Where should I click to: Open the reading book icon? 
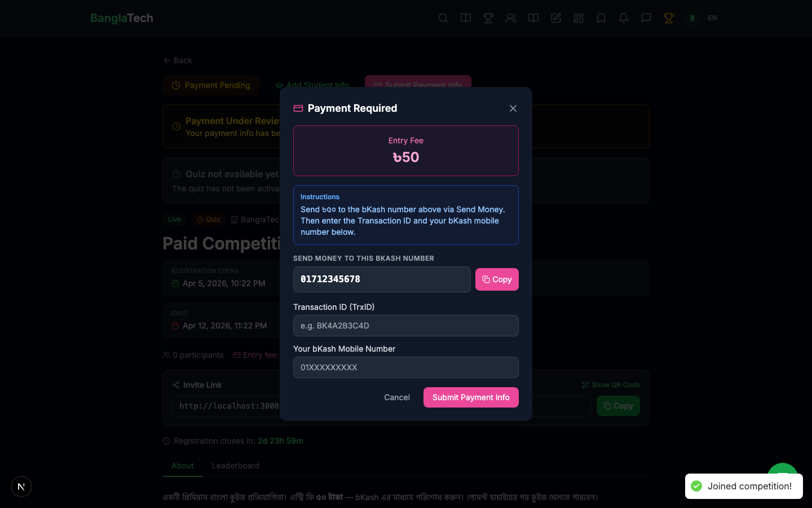click(x=533, y=17)
